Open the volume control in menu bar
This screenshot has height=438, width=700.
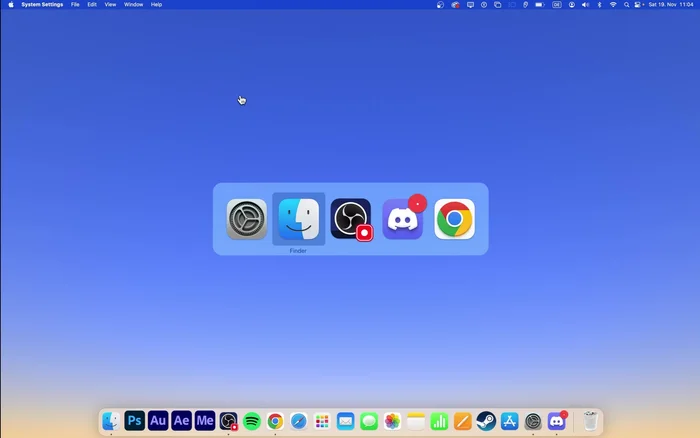[x=585, y=4]
